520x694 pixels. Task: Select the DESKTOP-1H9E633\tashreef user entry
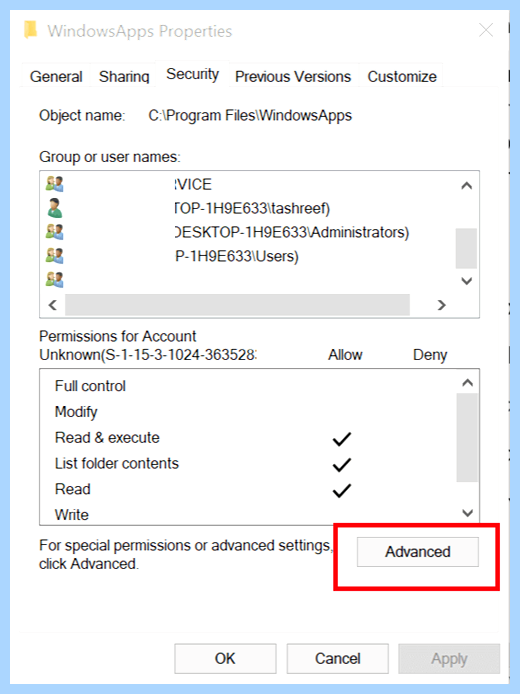point(253,208)
